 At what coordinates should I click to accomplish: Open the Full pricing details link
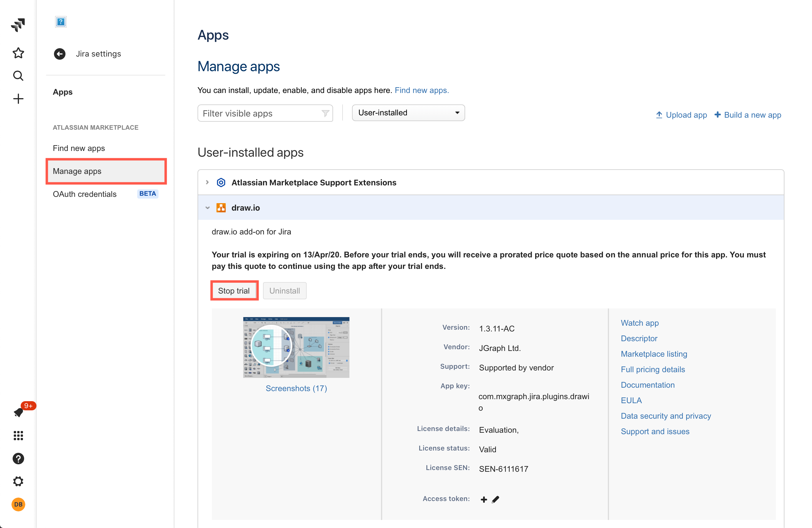click(x=653, y=369)
